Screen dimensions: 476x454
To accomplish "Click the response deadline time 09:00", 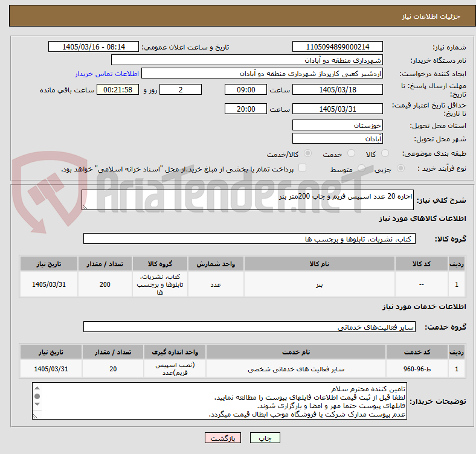I will [246, 89].
